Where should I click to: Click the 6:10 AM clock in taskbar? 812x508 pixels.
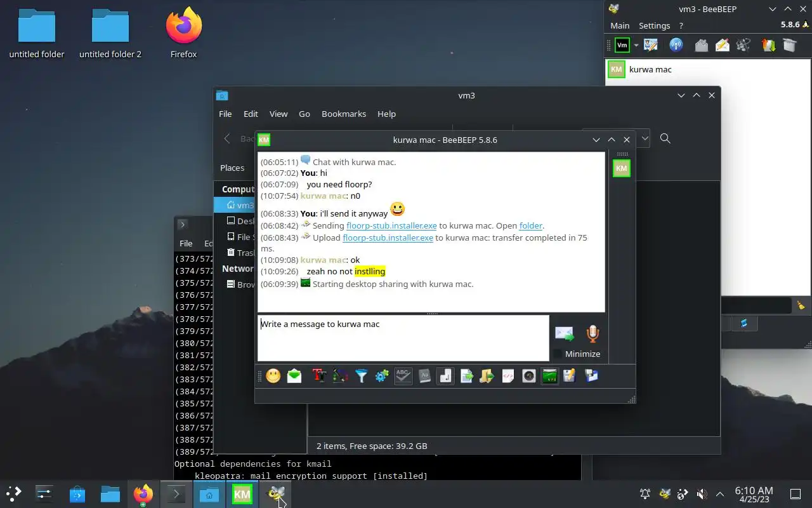(754, 494)
